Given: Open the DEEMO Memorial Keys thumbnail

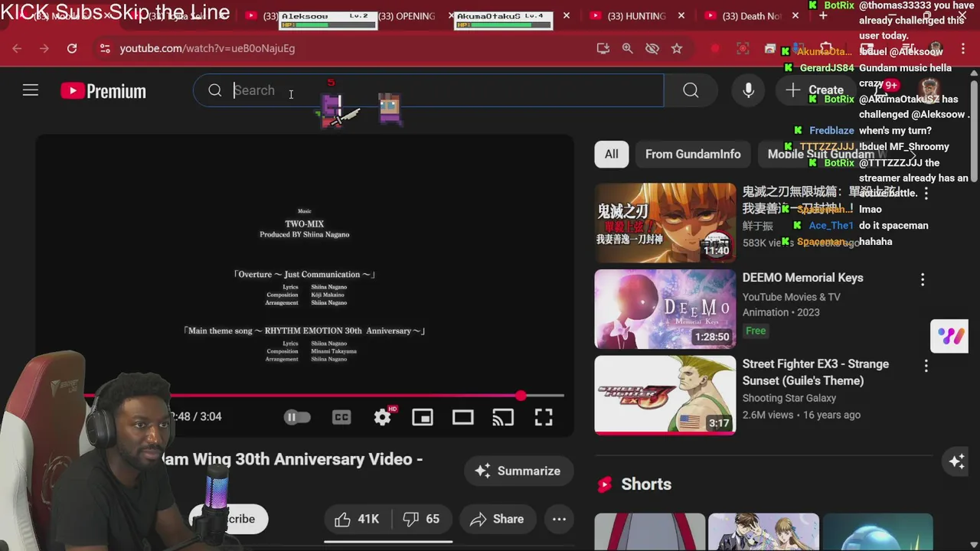Looking at the screenshot, I should [665, 309].
